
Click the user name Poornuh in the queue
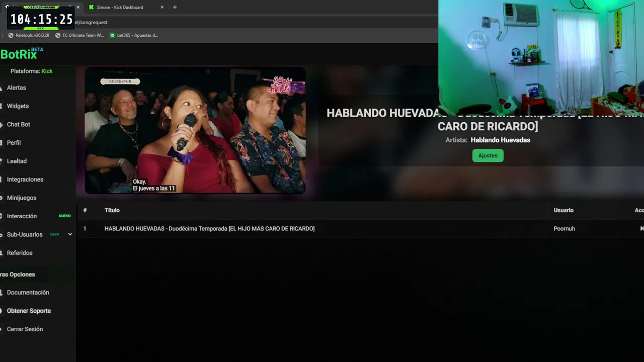coord(564,228)
